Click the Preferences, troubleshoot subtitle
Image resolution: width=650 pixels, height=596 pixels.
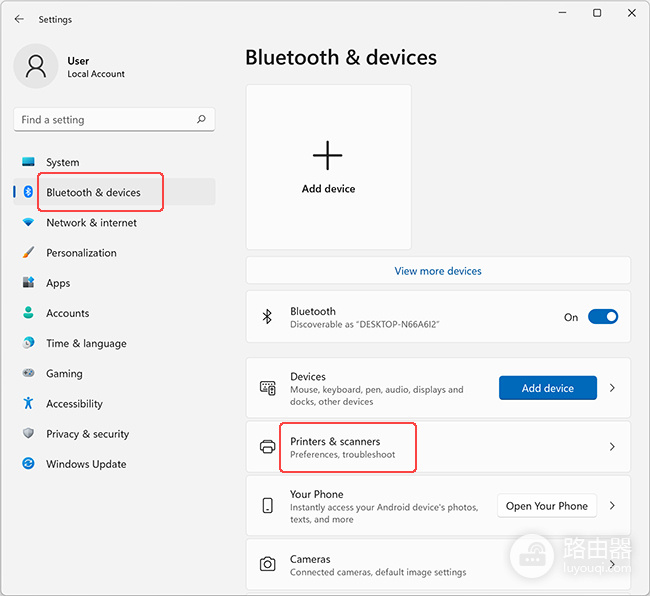342,455
